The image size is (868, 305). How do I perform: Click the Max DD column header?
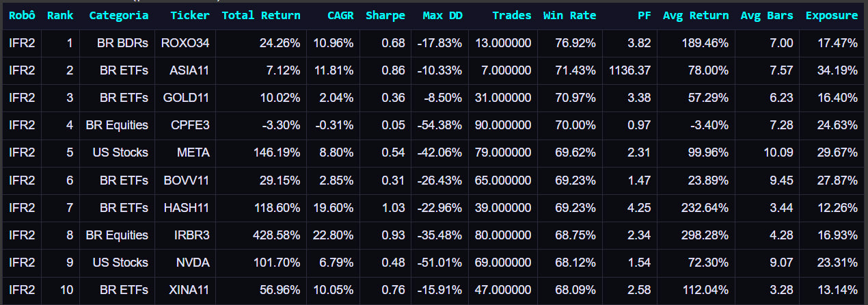[x=442, y=16]
